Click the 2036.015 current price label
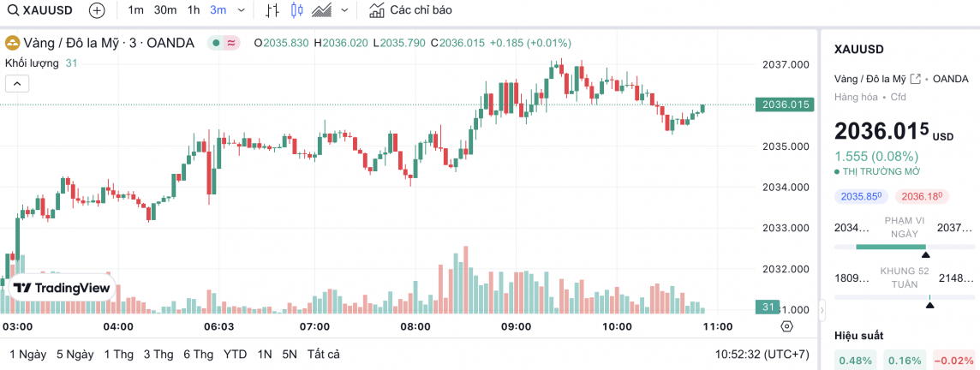This screenshot has height=370, width=980. coord(785,104)
